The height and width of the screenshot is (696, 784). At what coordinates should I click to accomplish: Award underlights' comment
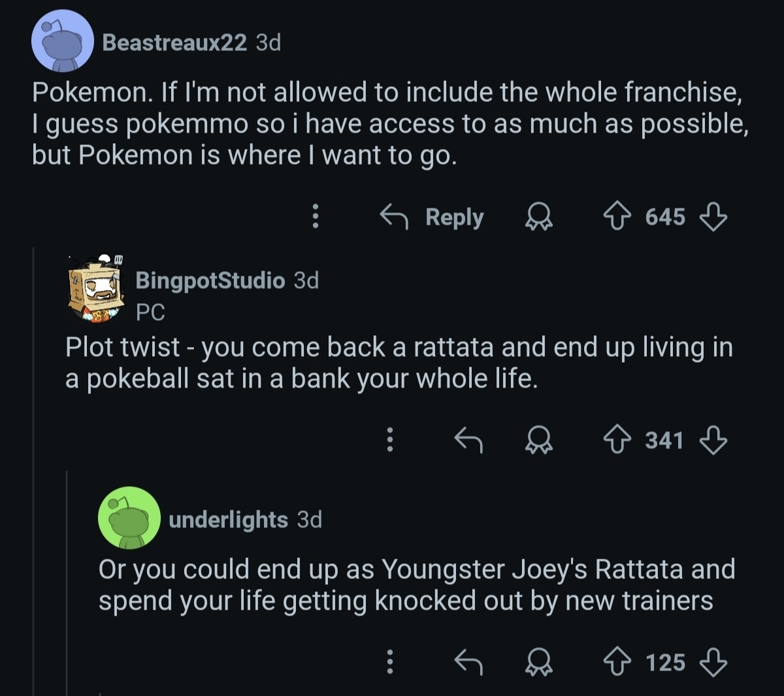point(539,663)
